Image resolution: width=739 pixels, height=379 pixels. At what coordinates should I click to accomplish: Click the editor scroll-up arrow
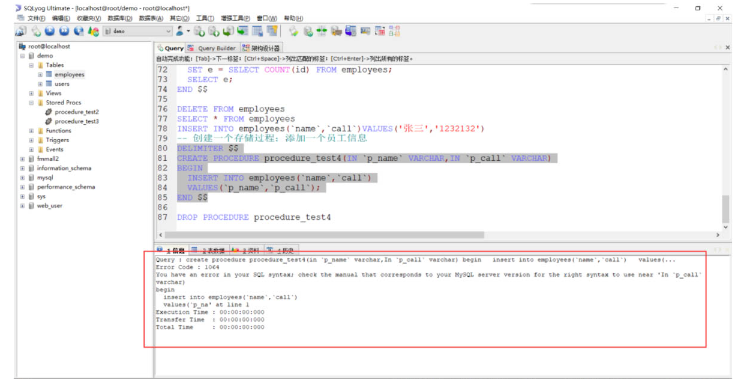(725, 69)
